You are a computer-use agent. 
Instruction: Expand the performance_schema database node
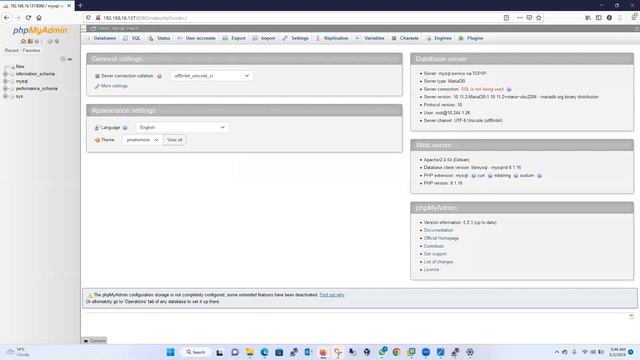(5, 89)
